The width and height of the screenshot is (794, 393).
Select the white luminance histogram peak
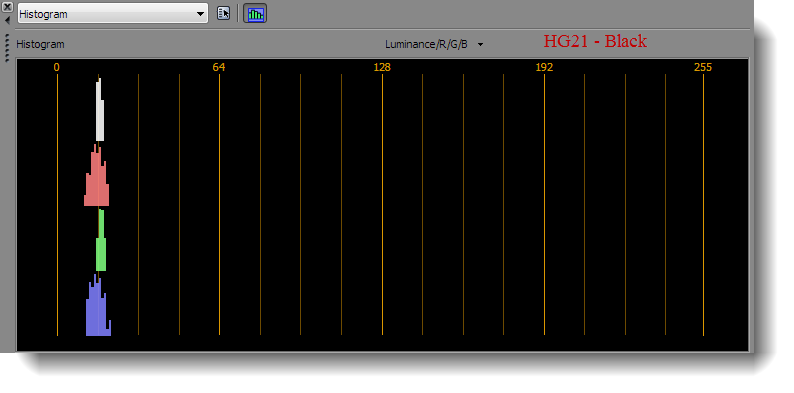(x=100, y=109)
